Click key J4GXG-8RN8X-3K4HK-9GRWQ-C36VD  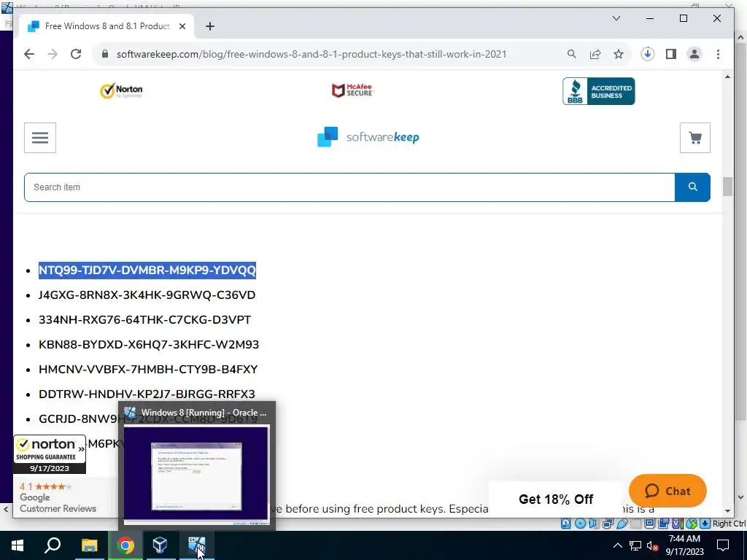(x=147, y=295)
